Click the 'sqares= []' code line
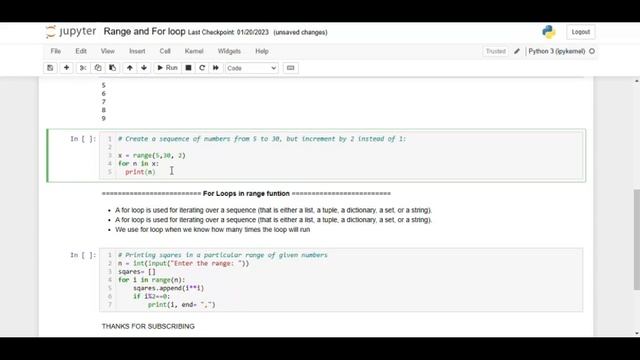The height and width of the screenshot is (360, 640). click(x=137, y=271)
